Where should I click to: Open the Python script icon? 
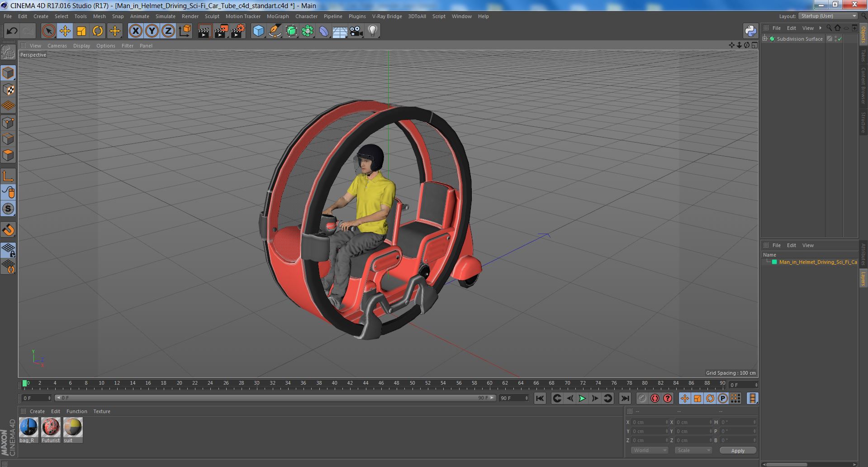750,31
